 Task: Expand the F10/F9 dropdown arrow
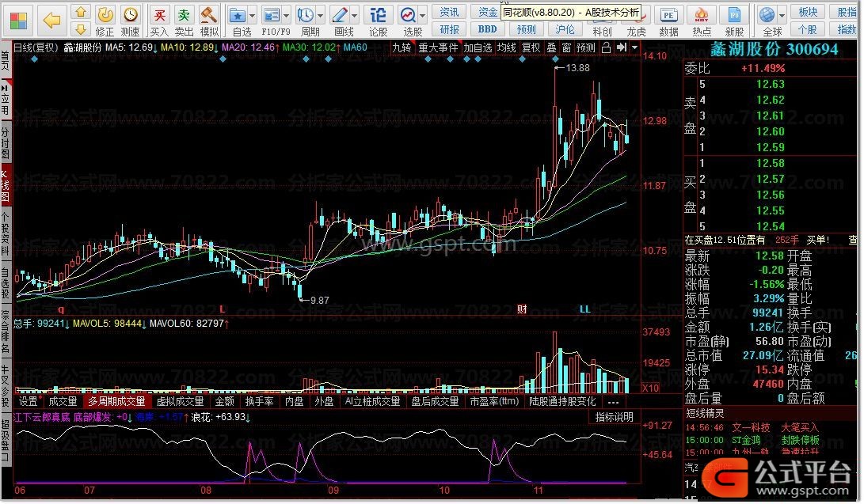click(x=286, y=15)
